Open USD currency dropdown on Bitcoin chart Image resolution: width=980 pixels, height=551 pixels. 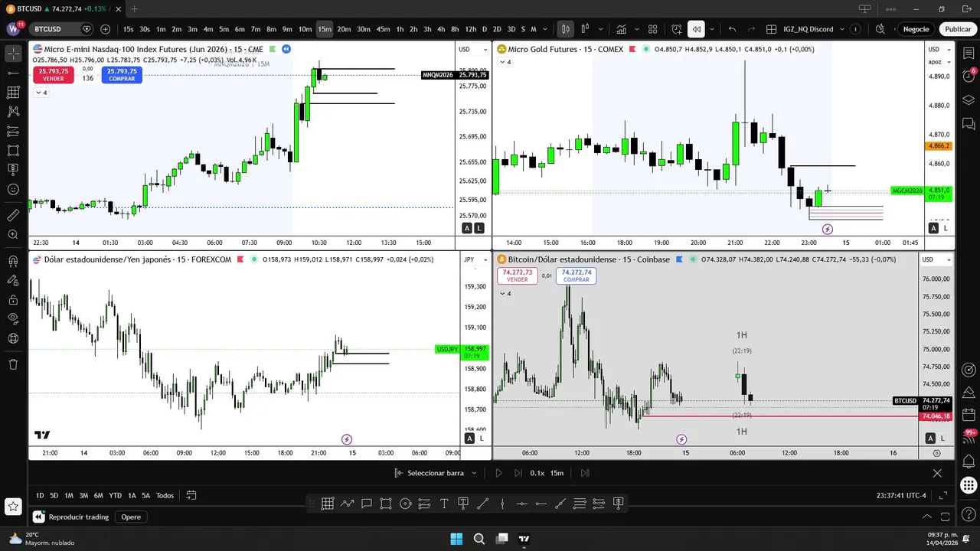936,259
